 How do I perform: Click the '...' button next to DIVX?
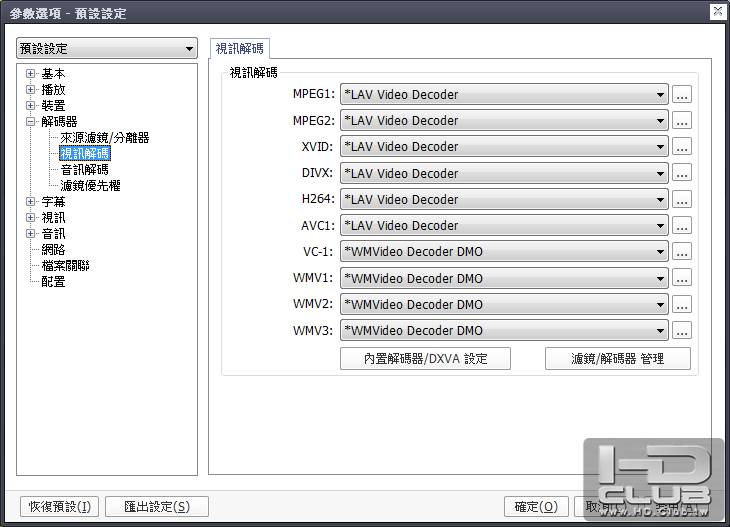[682, 173]
